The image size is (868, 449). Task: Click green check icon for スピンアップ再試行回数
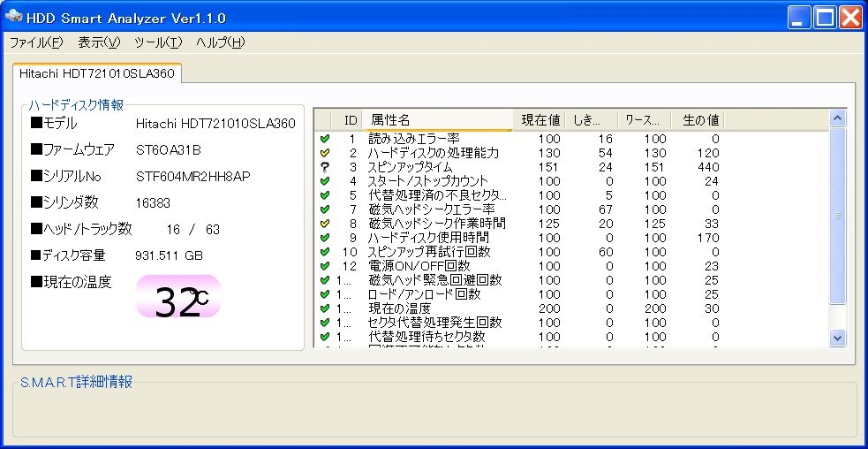325,252
